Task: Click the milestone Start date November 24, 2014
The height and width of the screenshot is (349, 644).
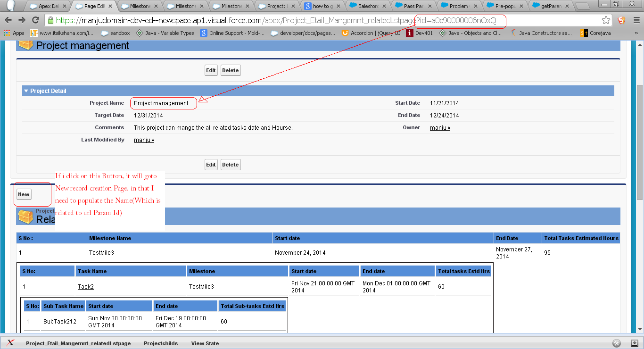Action: click(x=300, y=253)
